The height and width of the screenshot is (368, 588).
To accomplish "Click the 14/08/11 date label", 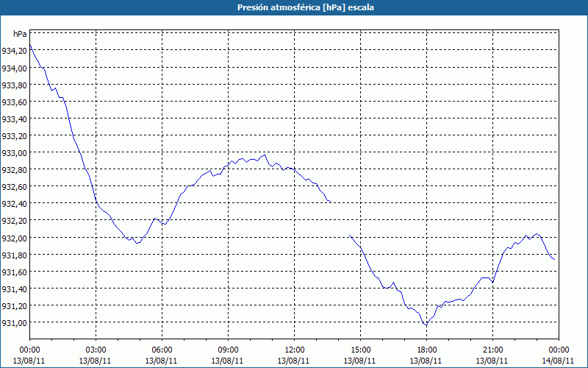I will click(558, 361).
